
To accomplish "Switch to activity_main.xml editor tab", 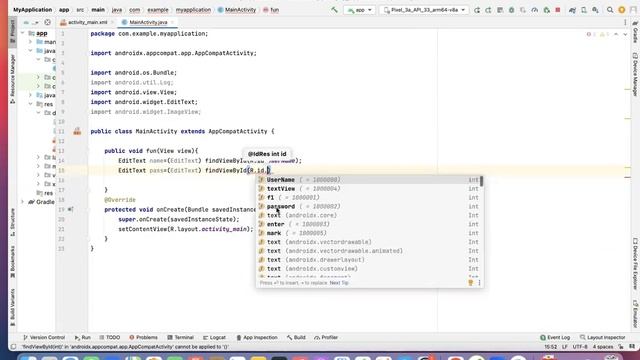I will [x=87, y=22].
